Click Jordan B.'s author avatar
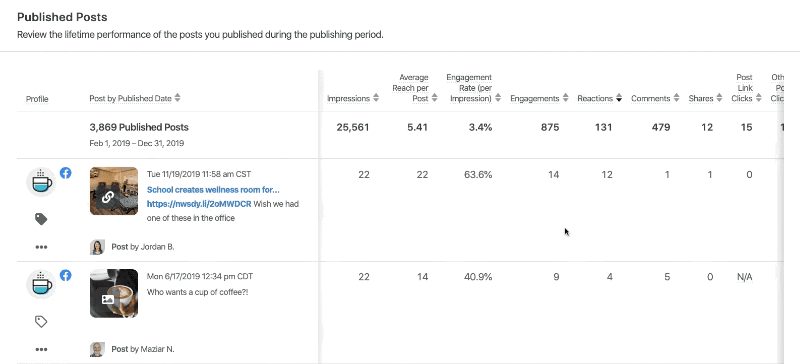 click(x=97, y=247)
